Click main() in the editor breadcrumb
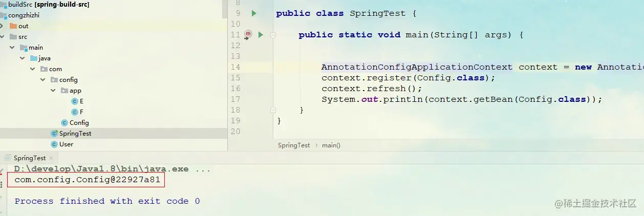 pyautogui.click(x=331, y=145)
